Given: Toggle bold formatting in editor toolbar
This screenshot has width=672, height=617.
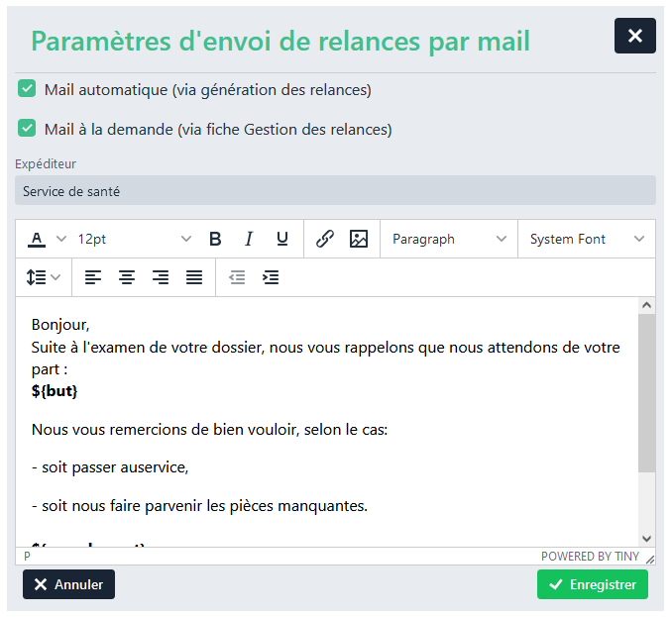Looking at the screenshot, I should click(x=215, y=239).
